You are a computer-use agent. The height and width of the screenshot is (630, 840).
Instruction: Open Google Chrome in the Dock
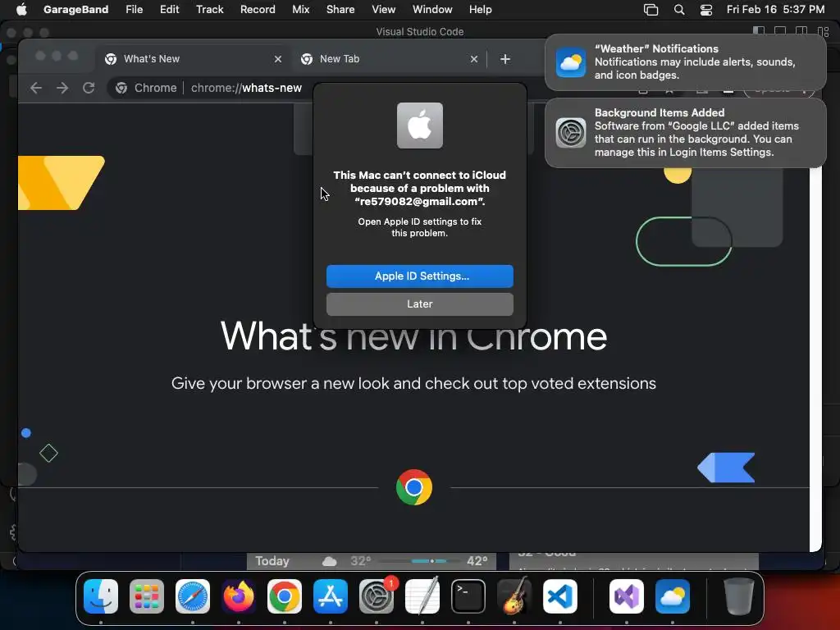coord(285,596)
